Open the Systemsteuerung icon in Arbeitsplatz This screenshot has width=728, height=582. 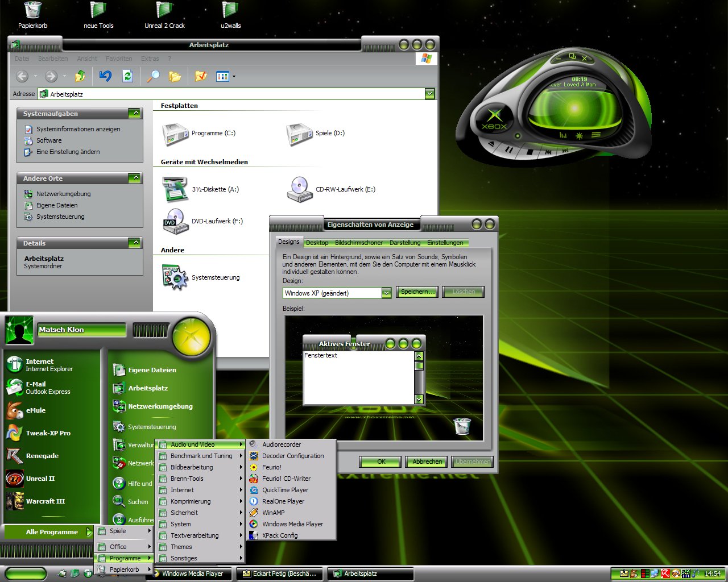click(201, 277)
